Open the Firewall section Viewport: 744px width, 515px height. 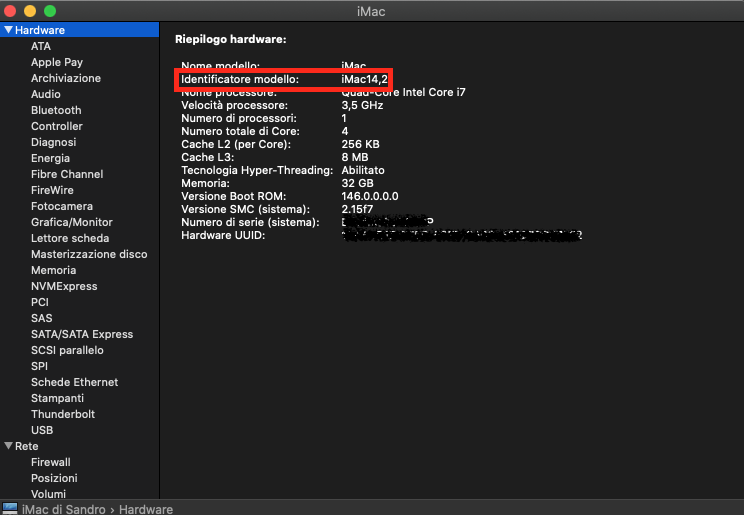click(51, 462)
